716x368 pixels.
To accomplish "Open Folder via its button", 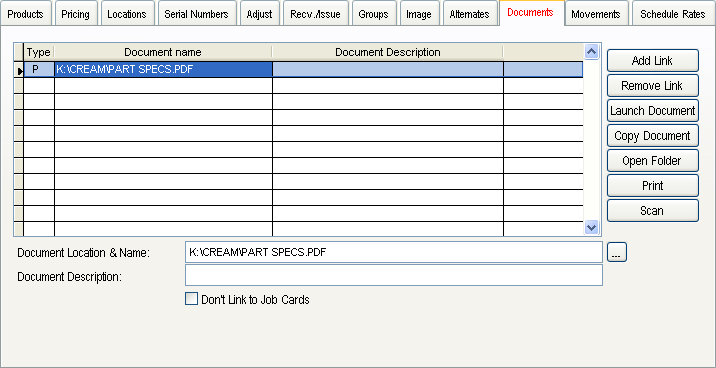I will point(653,161).
